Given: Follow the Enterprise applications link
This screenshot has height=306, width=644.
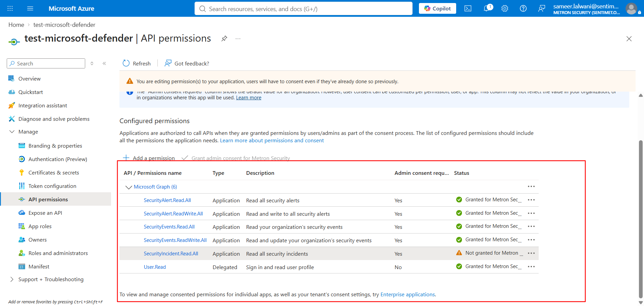Looking at the screenshot, I should [x=408, y=294].
